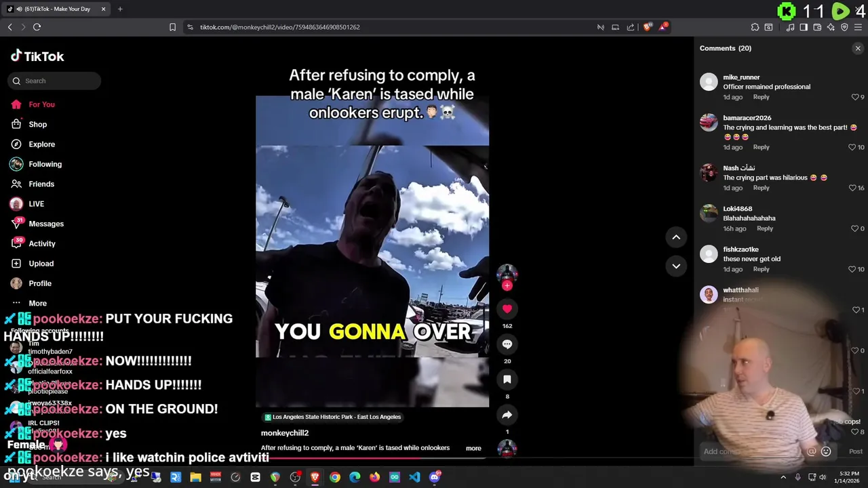
Task: Like Nash's crying part comment
Action: 852,188
